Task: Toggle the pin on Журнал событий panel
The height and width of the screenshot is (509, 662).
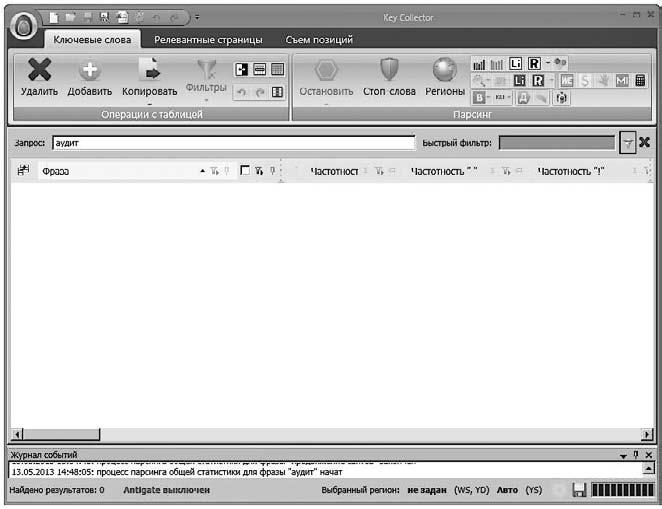Action: pos(635,455)
